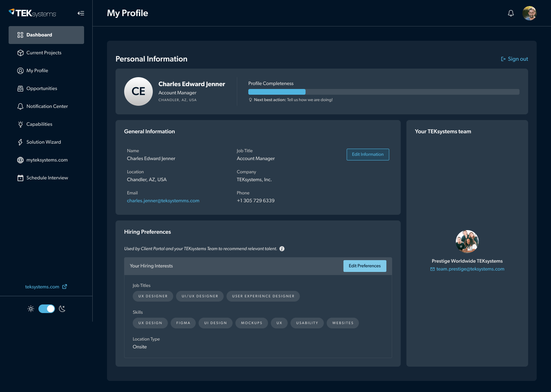Open Notification Center page
This screenshot has width=551, height=392.
click(x=46, y=106)
